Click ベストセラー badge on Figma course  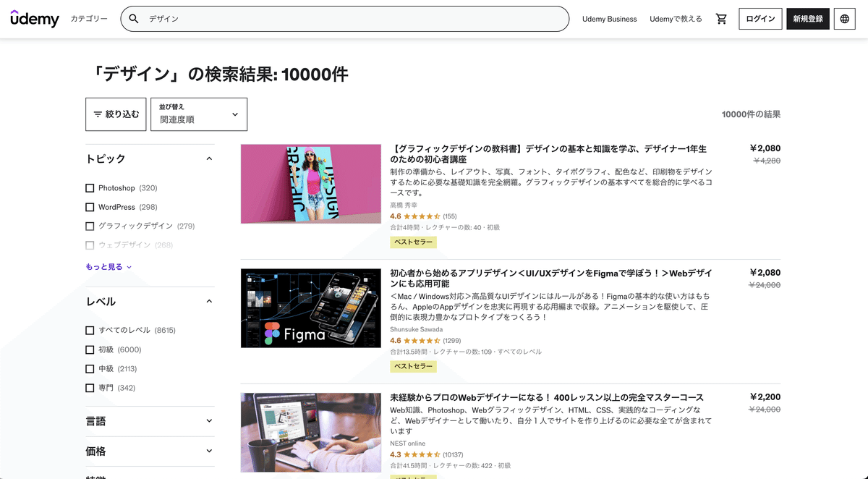[x=413, y=367]
